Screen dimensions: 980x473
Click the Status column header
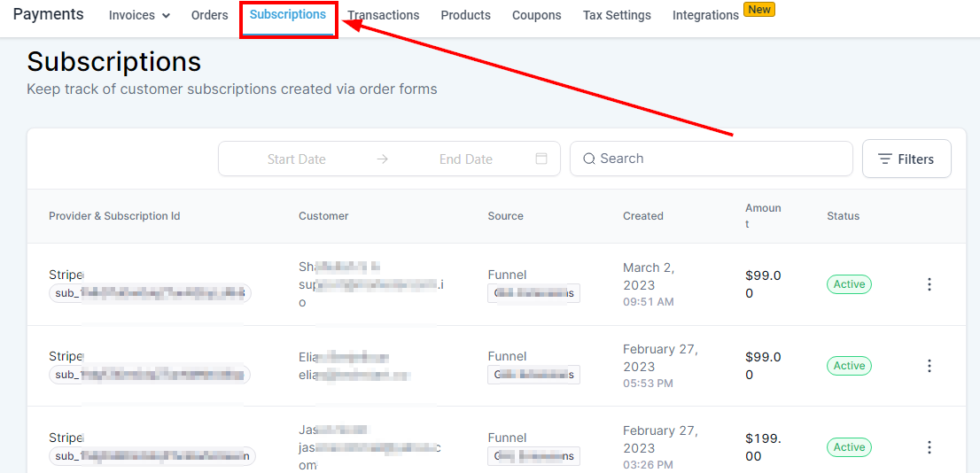(844, 216)
